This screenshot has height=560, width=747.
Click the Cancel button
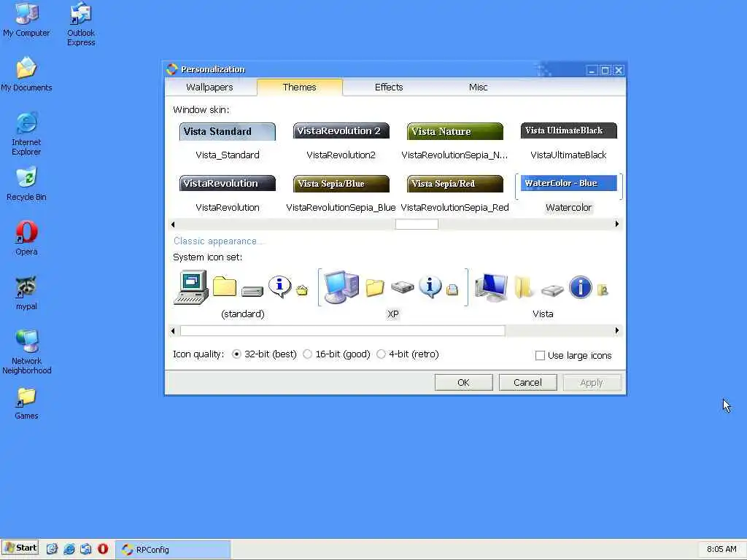528,382
